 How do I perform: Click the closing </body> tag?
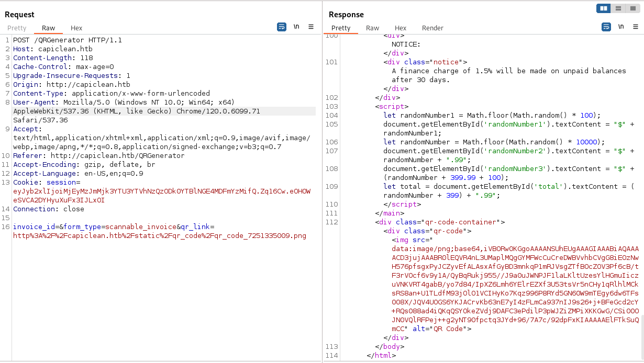(390, 347)
